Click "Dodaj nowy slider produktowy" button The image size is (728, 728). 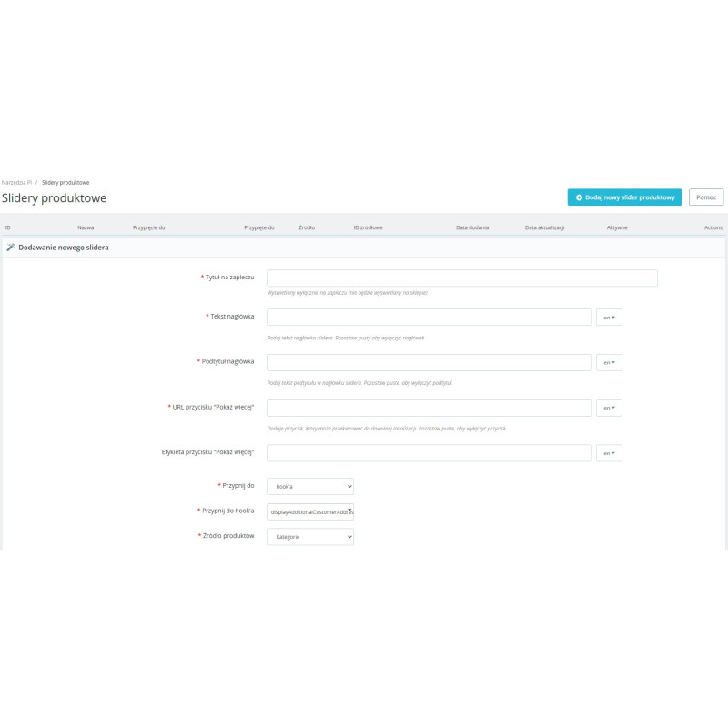point(624,197)
